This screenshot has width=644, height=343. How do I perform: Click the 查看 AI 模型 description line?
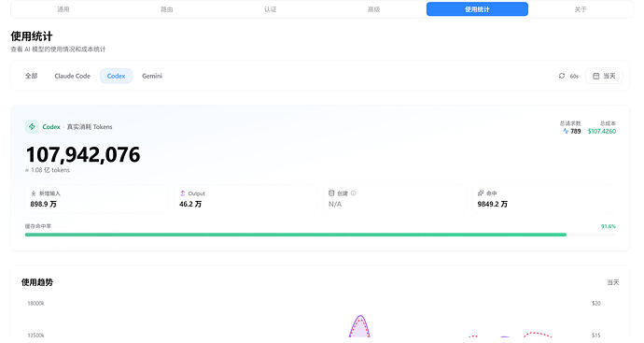click(x=58, y=49)
